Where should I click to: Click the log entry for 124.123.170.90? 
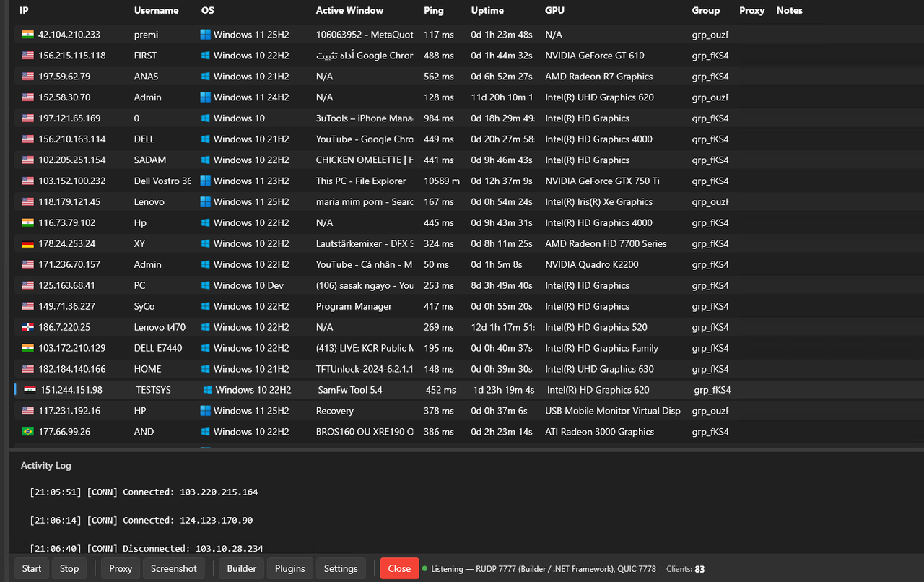[x=141, y=520]
